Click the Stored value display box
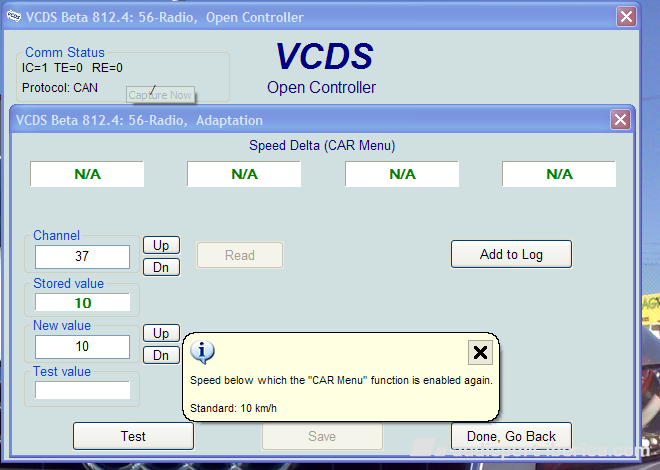The height and width of the screenshot is (470, 660). tap(82, 303)
